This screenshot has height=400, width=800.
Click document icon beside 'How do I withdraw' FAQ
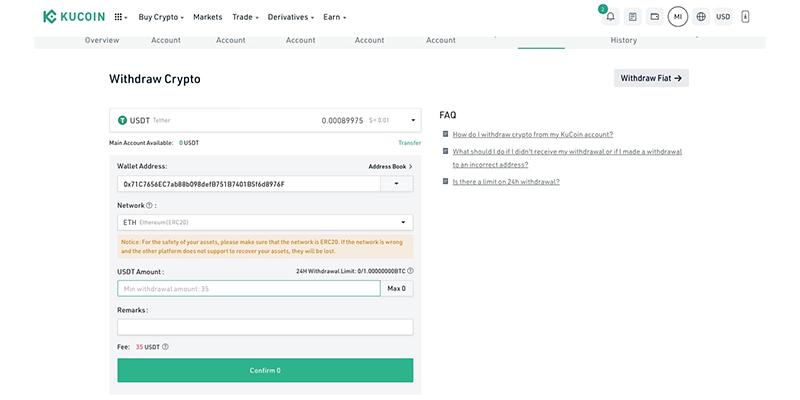coord(445,134)
